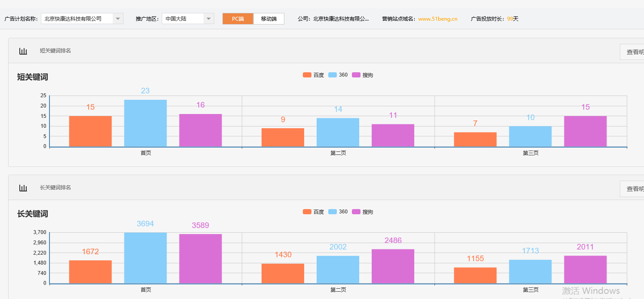Toggle 360 legend in the long keyword chart
Viewport: 644px width, 299px height.
[x=338, y=211]
